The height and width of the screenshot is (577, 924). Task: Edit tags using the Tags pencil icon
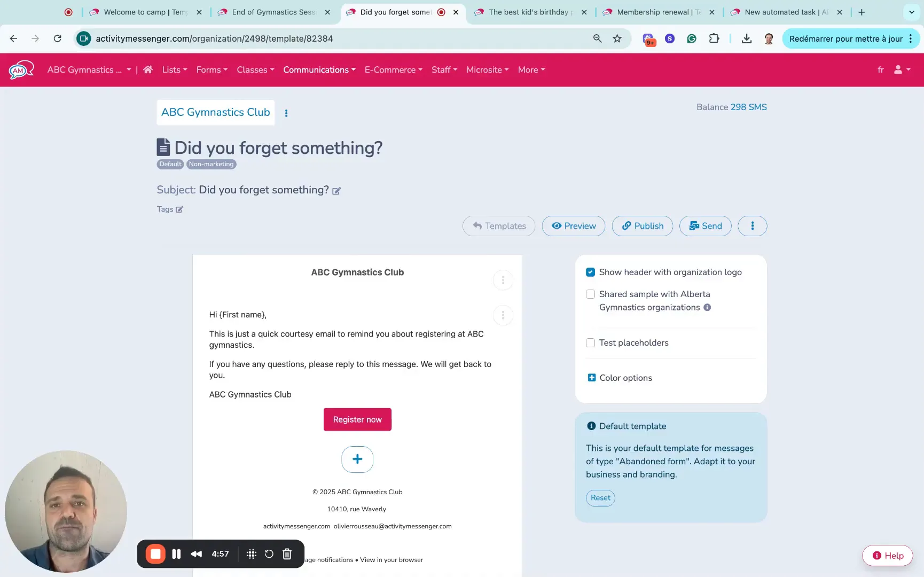point(179,209)
